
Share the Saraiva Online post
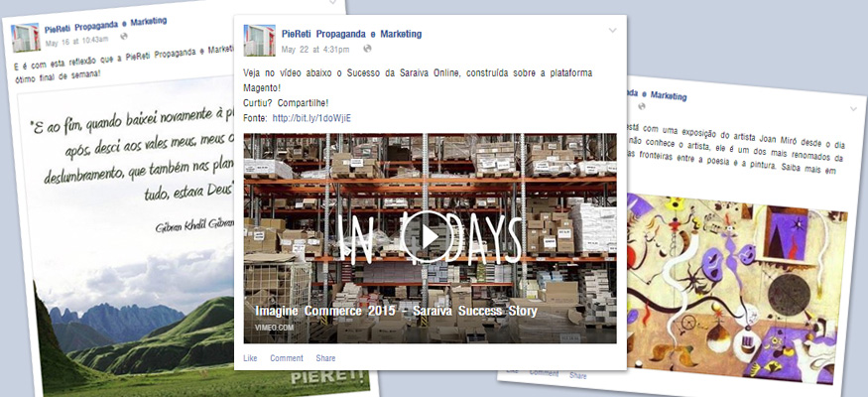click(x=325, y=358)
